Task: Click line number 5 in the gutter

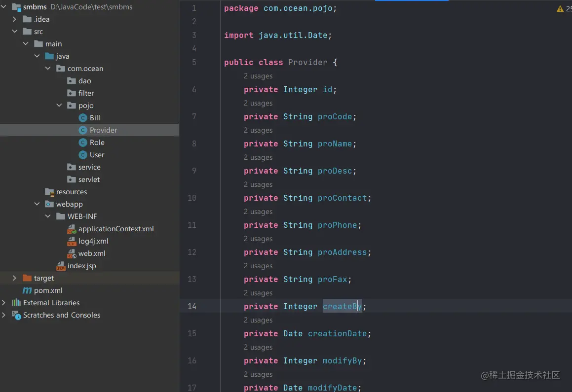Action: pyautogui.click(x=194, y=63)
